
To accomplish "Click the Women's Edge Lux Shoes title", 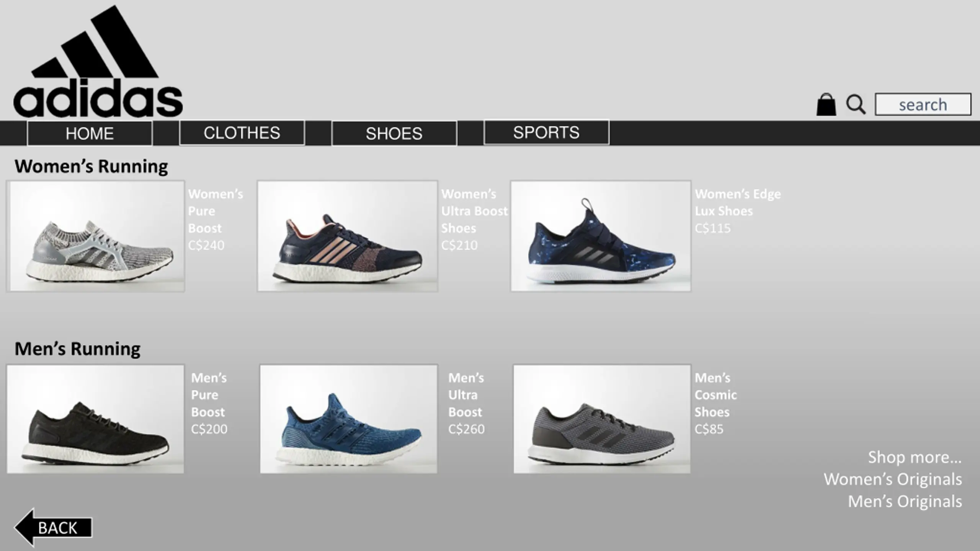I will (x=738, y=202).
